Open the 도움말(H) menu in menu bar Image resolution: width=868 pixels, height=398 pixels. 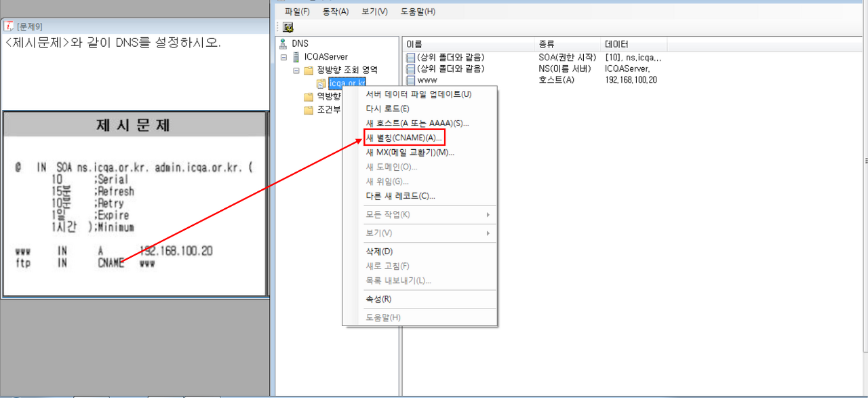click(418, 12)
